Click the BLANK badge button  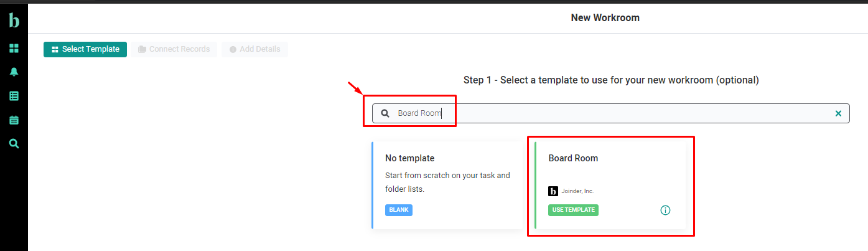click(399, 210)
